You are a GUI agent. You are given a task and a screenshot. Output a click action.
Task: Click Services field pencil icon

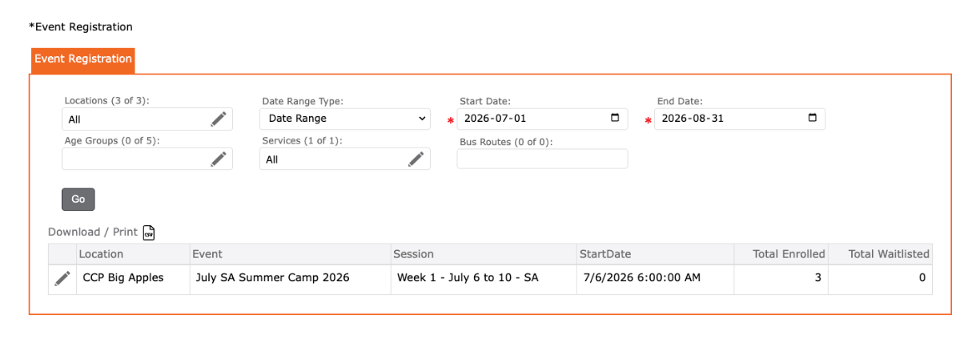click(416, 159)
